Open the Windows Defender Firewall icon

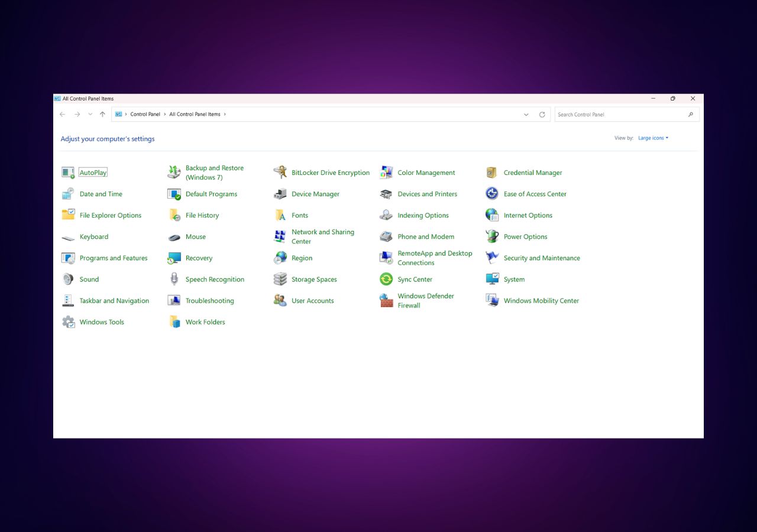pos(386,300)
